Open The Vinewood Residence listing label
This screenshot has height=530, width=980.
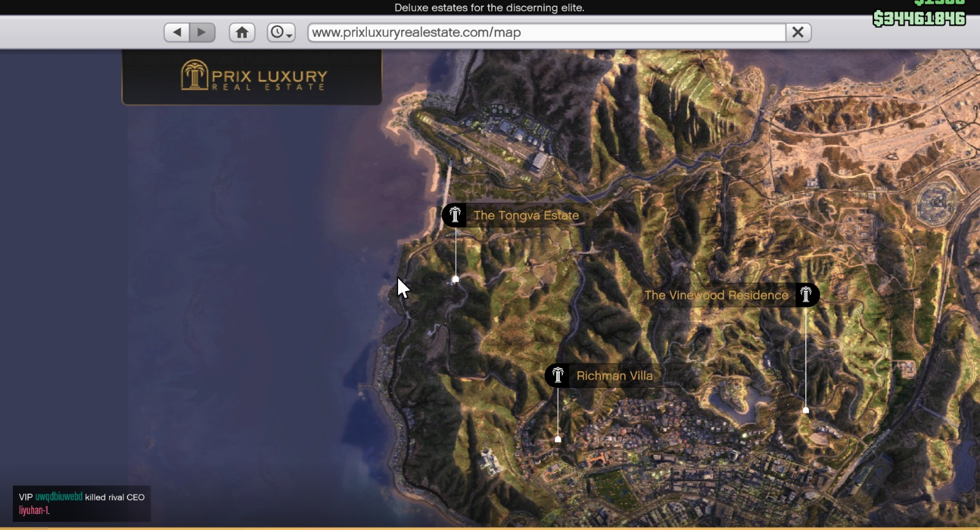[x=716, y=295]
